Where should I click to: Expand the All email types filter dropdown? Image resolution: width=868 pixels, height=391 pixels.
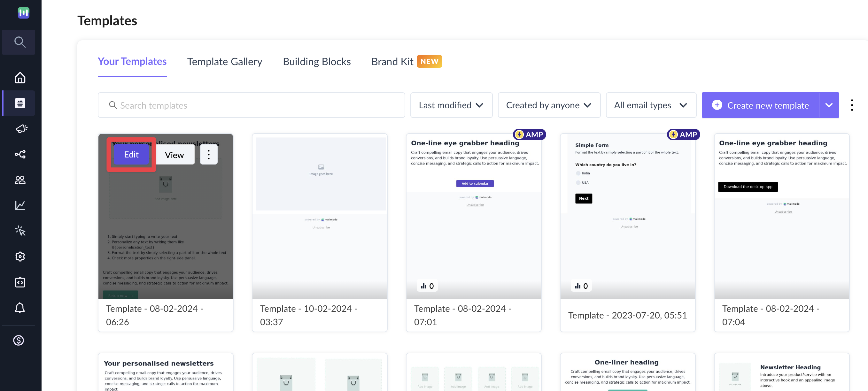pyautogui.click(x=652, y=105)
